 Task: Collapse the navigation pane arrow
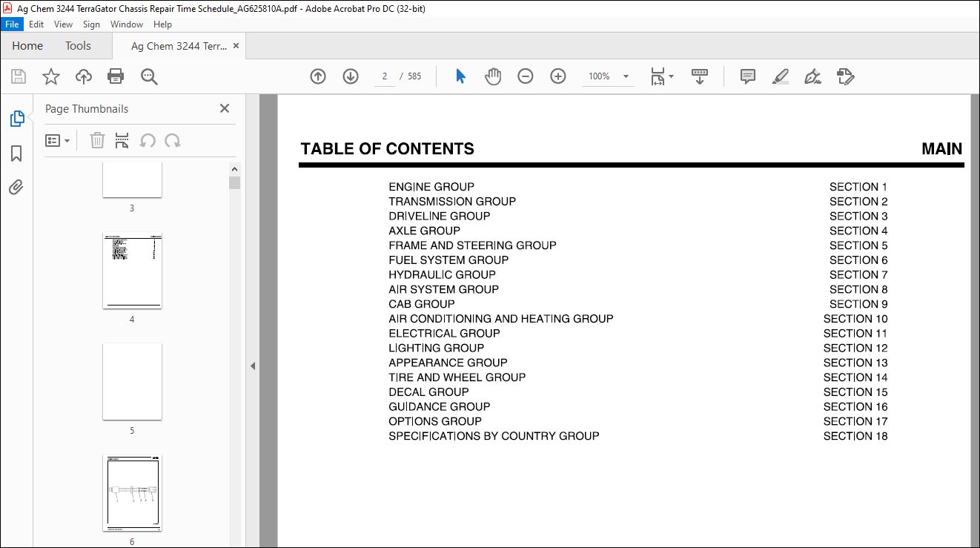(253, 366)
